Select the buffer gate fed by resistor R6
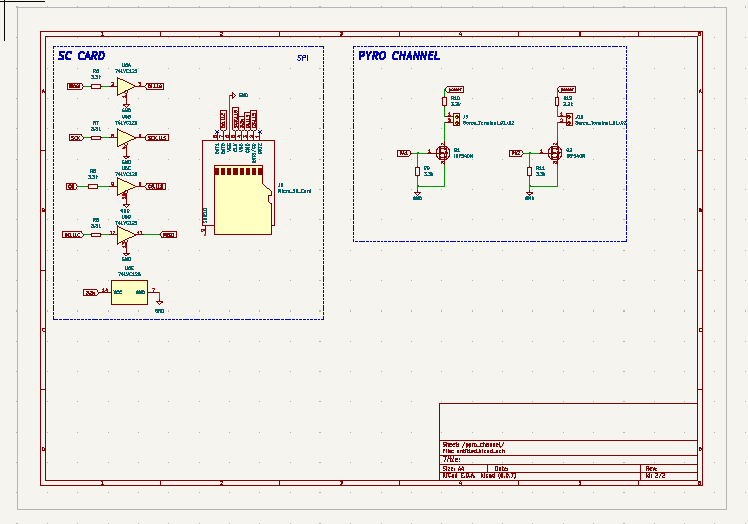 [125, 86]
